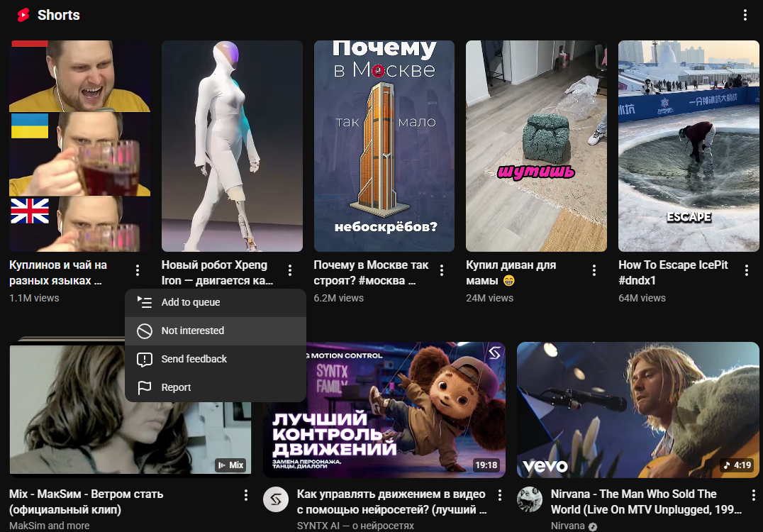Viewport: 763px width, 532px height.
Task: Click the SYNTX AI channel avatar
Action: pyautogui.click(x=276, y=499)
